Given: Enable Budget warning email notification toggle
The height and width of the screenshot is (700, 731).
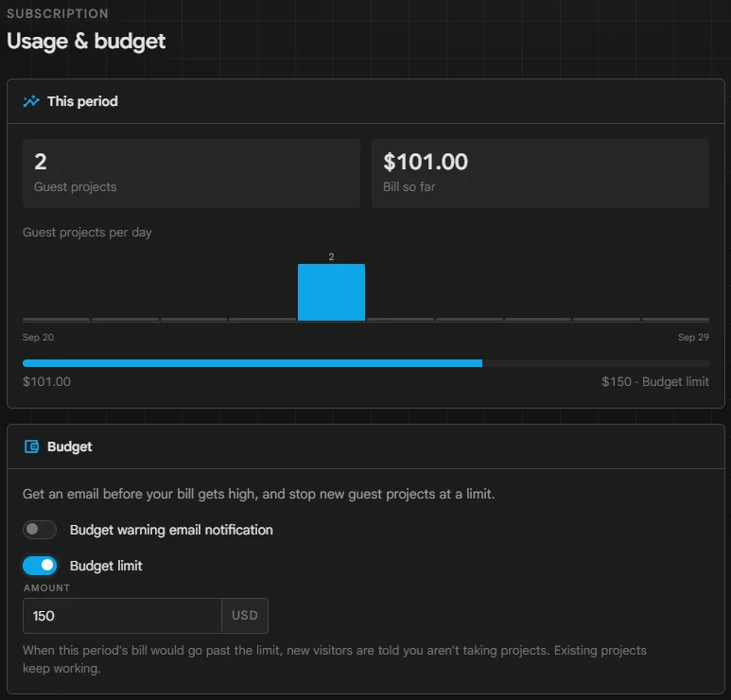Looking at the screenshot, I should point(40,530).
